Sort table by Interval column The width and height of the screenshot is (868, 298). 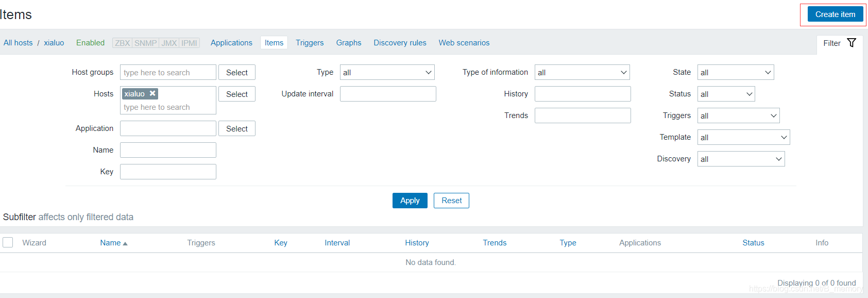(337, 243)
